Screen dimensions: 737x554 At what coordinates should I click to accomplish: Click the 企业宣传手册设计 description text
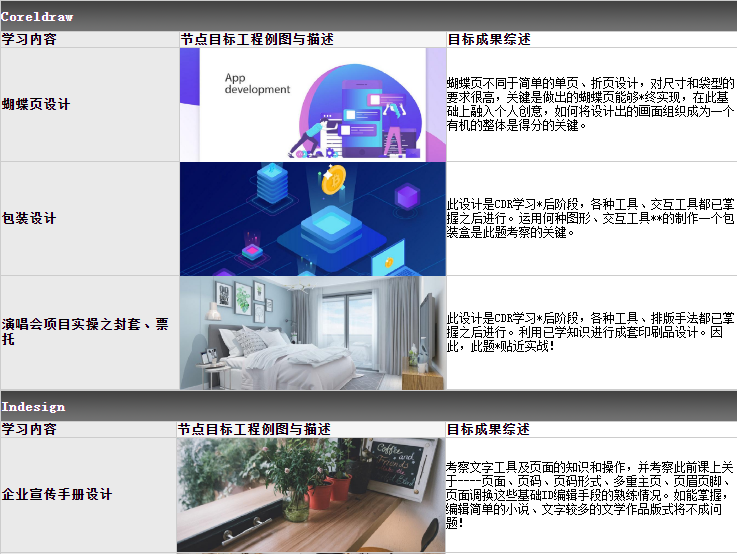click(x=590, y=494)
